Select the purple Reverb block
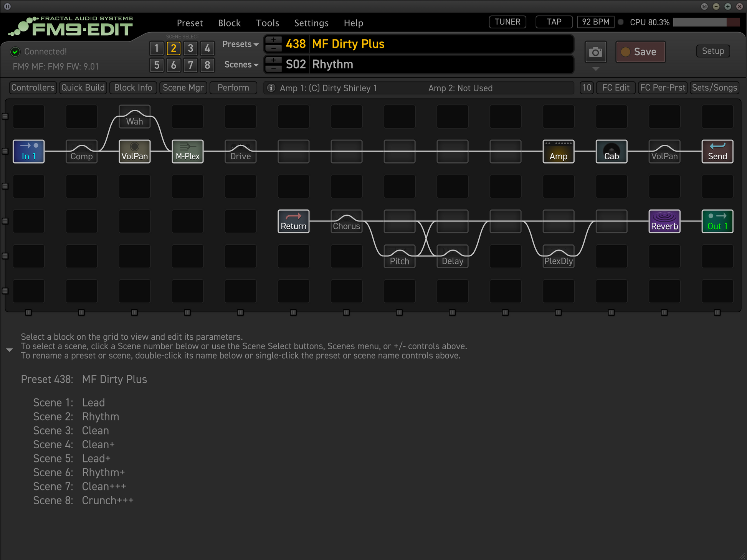Image resolution: width=747 pixels, height=560 pixels. pos(664,221)
